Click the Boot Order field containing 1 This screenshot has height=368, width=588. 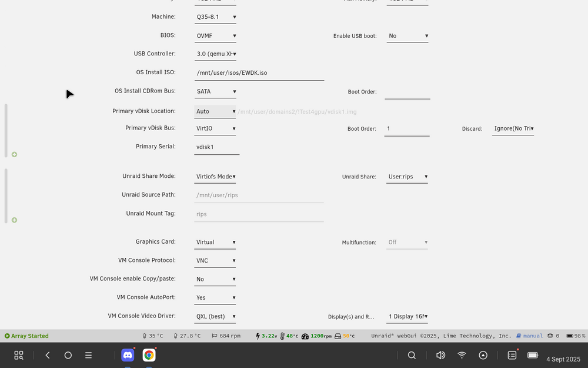click(407, 129)
